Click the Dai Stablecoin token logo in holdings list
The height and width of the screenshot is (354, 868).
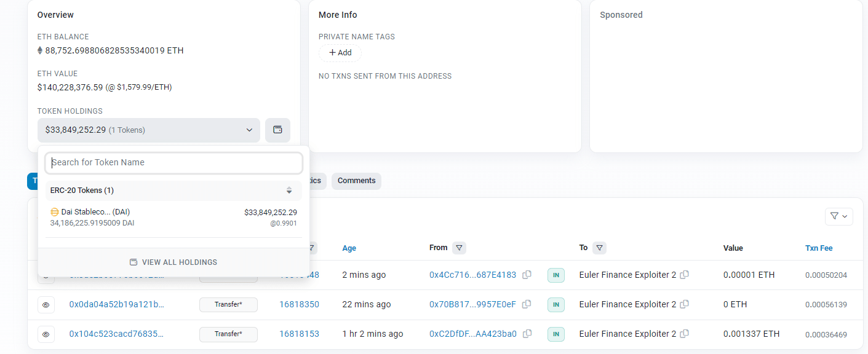pos(54,211)
